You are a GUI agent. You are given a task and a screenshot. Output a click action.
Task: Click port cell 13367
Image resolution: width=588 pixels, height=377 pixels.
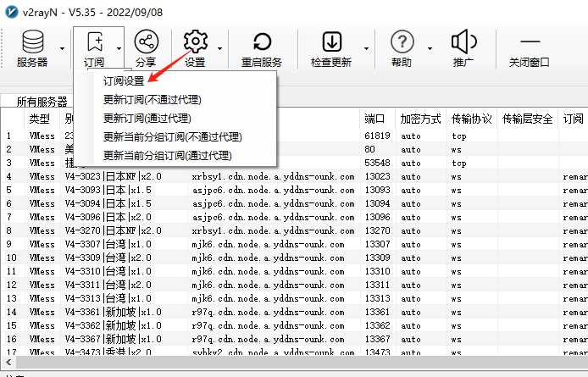[377, 339]
